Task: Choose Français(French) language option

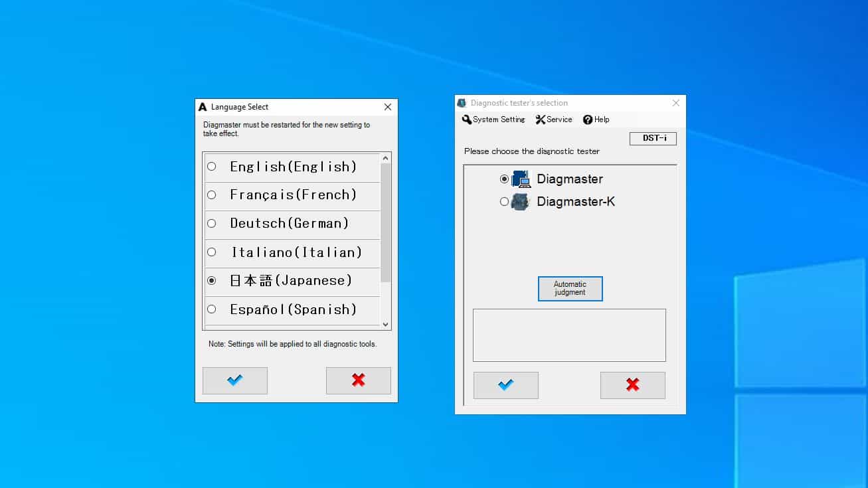Action: (211, 195)
